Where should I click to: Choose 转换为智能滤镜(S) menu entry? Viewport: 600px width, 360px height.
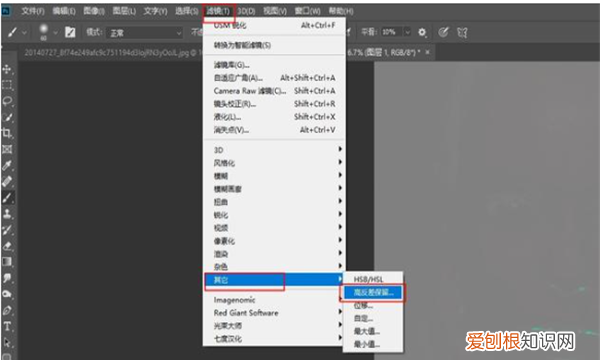click(274, 45)
